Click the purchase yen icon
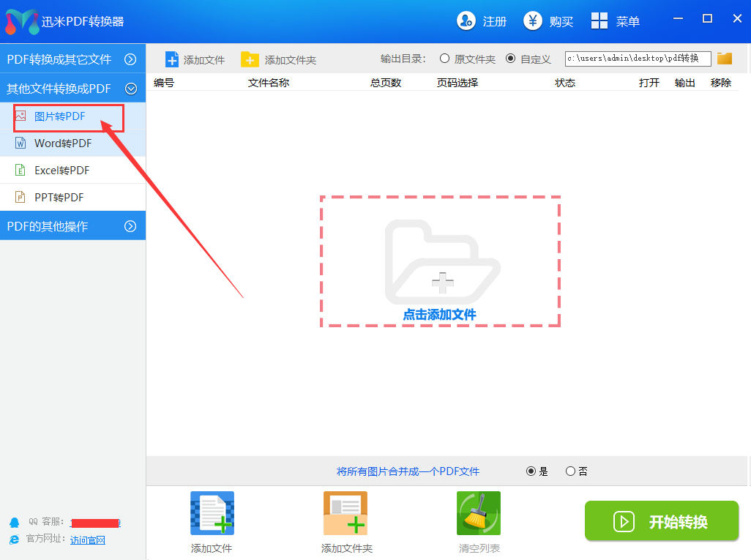Screen dimensions: 751x560 point(533,21)
